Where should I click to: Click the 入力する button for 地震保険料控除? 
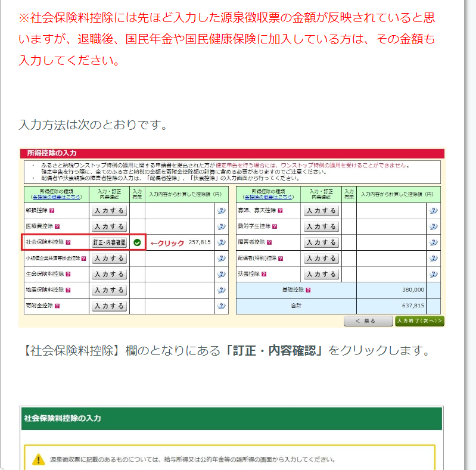(x=109, y=290)
